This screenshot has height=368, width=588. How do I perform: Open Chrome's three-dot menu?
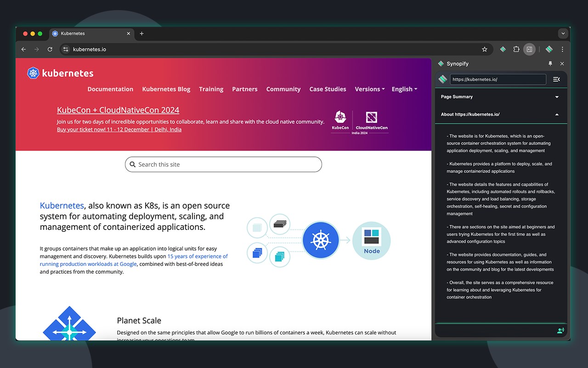562,49
